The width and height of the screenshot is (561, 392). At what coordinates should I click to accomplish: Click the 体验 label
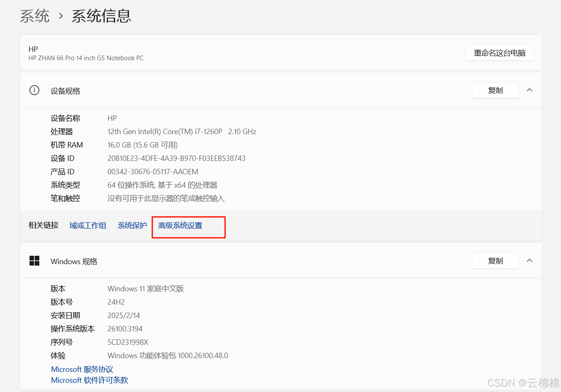tap(58, 356)
